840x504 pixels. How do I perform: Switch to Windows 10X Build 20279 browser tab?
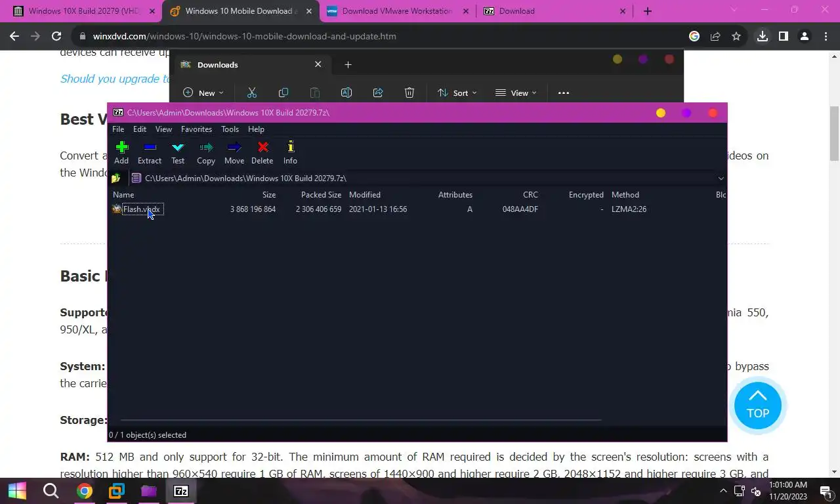[85, 11]
